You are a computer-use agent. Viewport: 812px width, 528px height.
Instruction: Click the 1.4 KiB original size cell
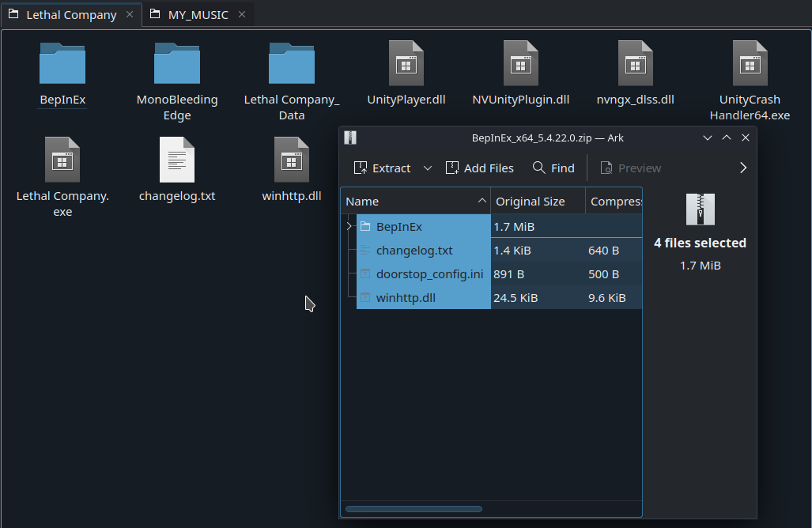pyautogui.click(x=512, y=251)
